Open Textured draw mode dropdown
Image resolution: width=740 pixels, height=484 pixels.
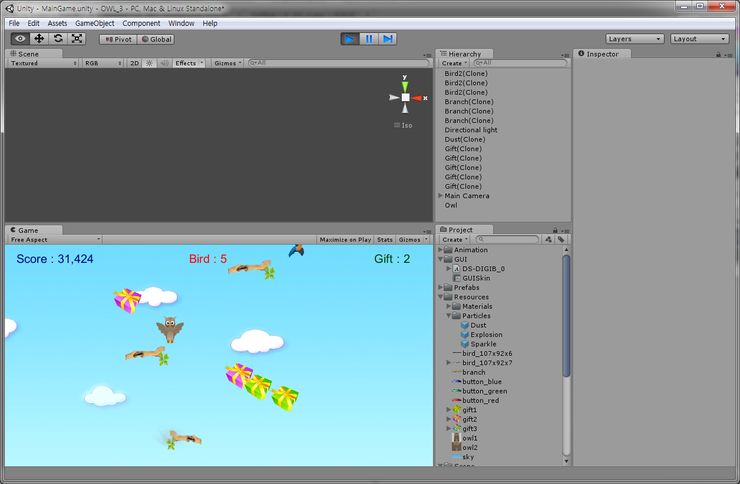click(x=43, y=63)
